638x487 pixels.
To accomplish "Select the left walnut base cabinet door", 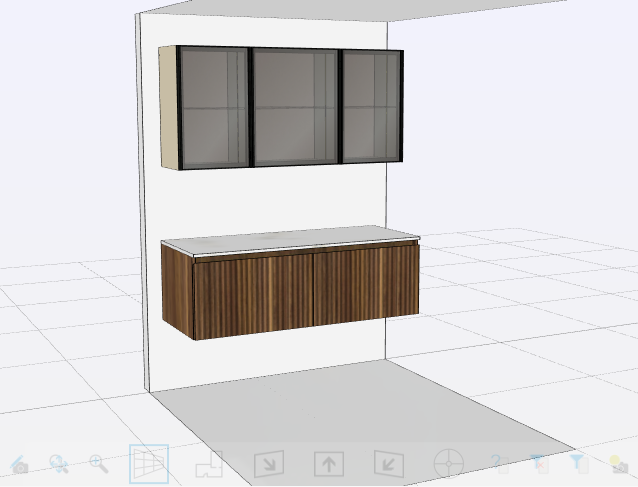I will (x=253, y=293).
